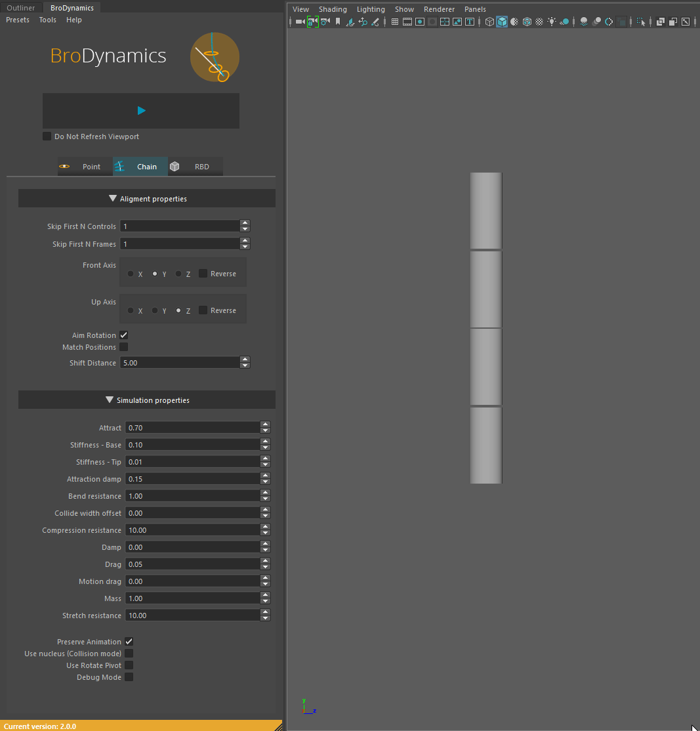Uncheck the Aim Rotation checkbox
This screenshot has width=700, height=731.
coord(123,335)
